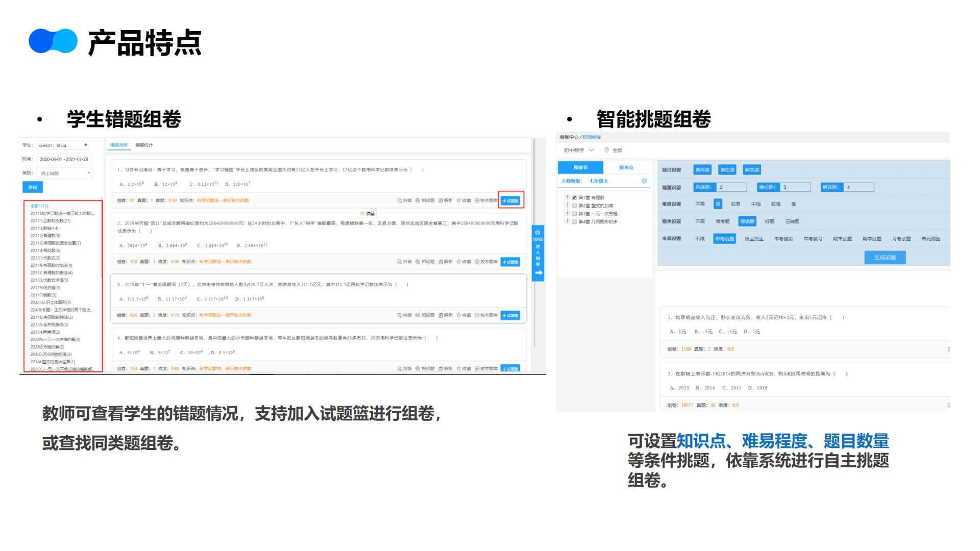
Task: Open the blue basket side panel 进入组卷
Action: click(x=538, y=253)
